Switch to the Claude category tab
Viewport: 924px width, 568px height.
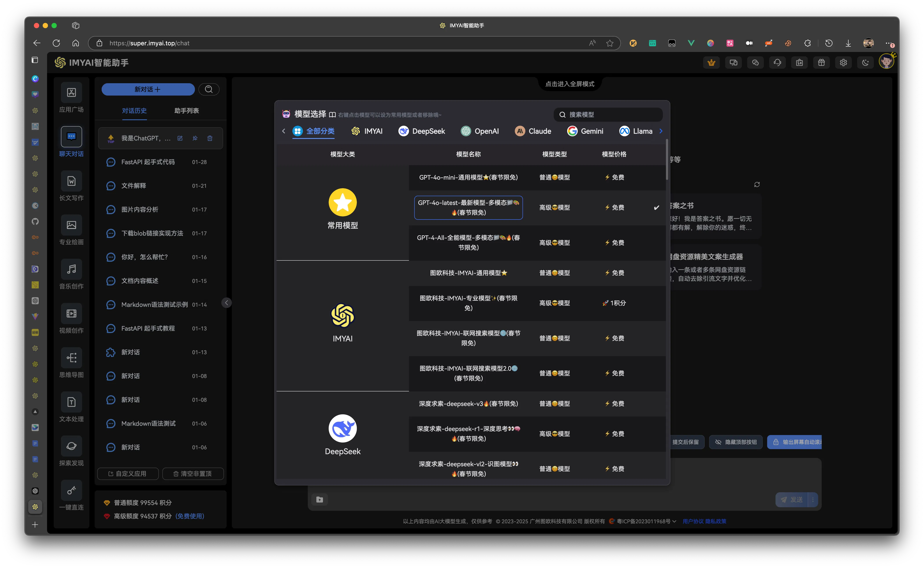point(533,131)
